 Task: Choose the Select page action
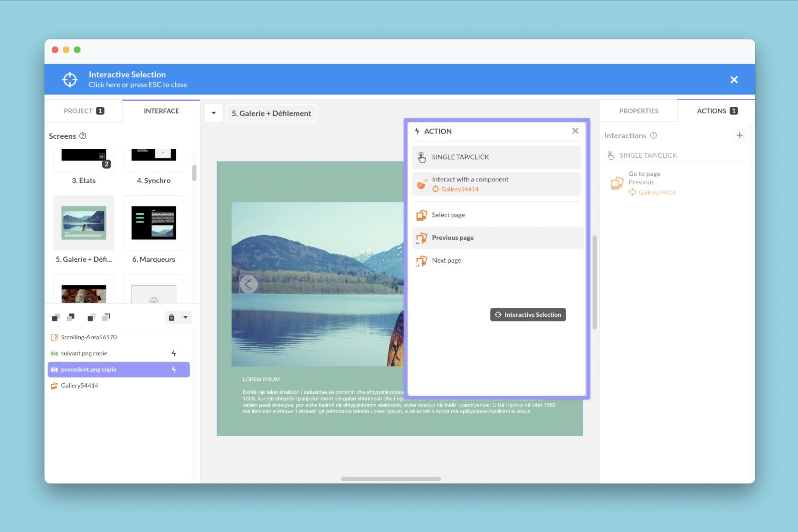448,215
